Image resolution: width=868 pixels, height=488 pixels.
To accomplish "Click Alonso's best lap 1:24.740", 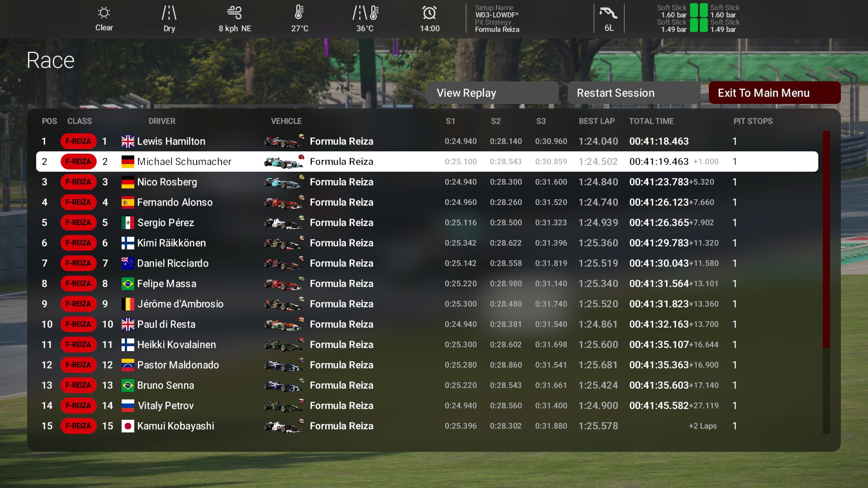I will click(x=598, y=202).
